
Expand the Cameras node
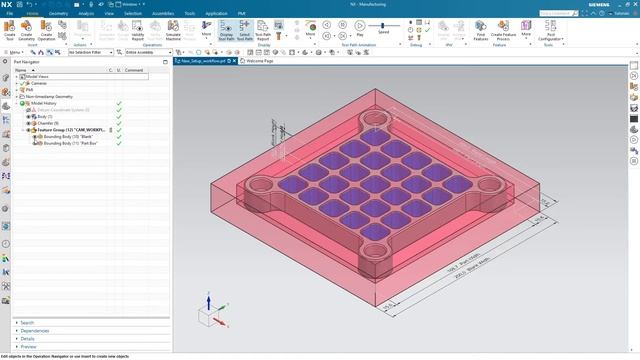click(x=17, y=83)
